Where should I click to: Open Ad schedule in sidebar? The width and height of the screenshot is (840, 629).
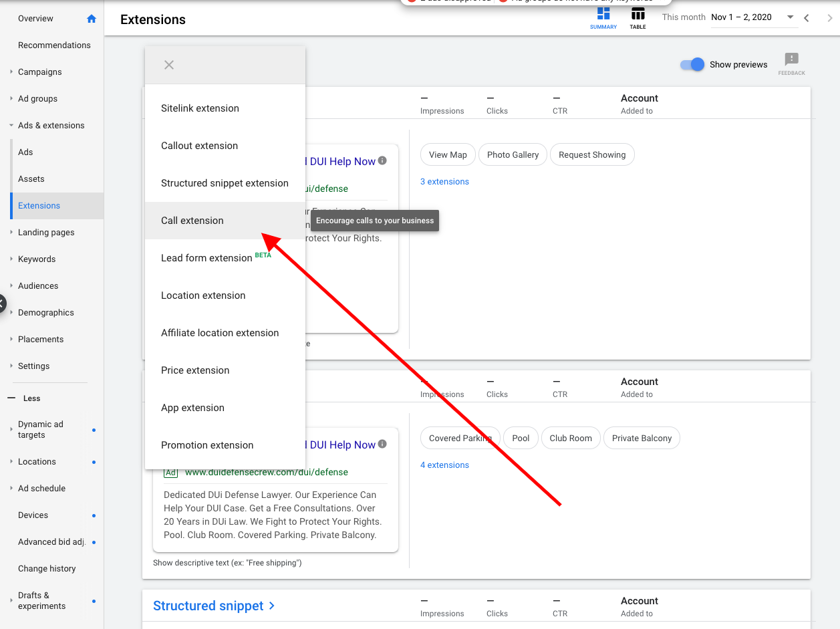[41, 489]
